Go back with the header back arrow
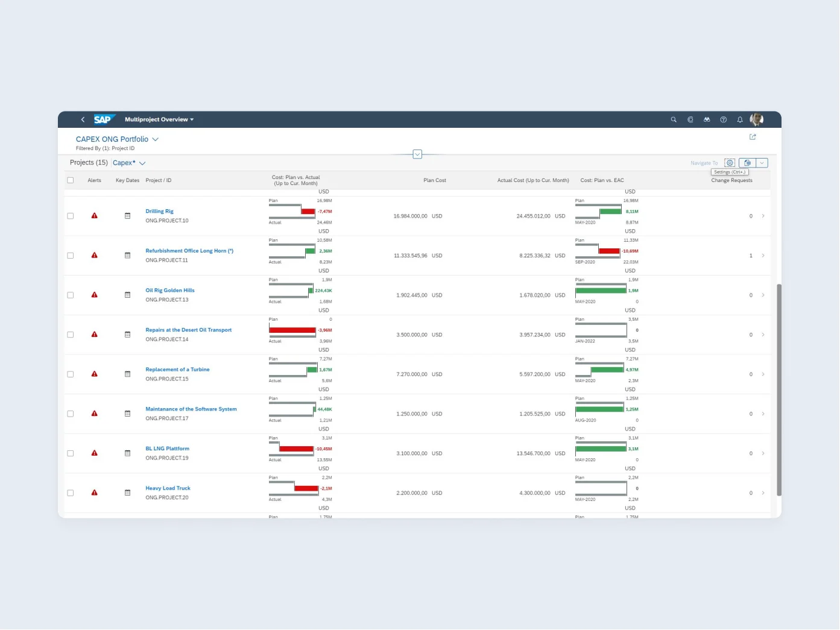Image resolution: width=840 pixels, height=630 pixels. [83, 119]
